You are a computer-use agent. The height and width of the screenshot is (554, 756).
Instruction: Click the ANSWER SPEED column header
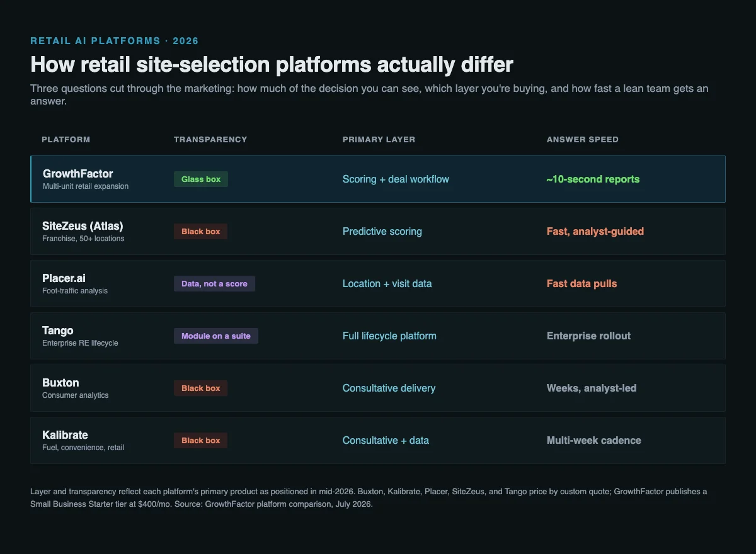pyautogui.click(x=583, y=139)
